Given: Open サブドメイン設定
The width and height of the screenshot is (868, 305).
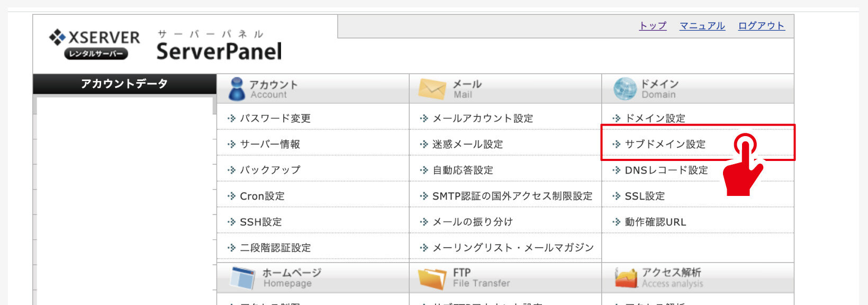Looking at the screenshot, I should click(665, 144).
